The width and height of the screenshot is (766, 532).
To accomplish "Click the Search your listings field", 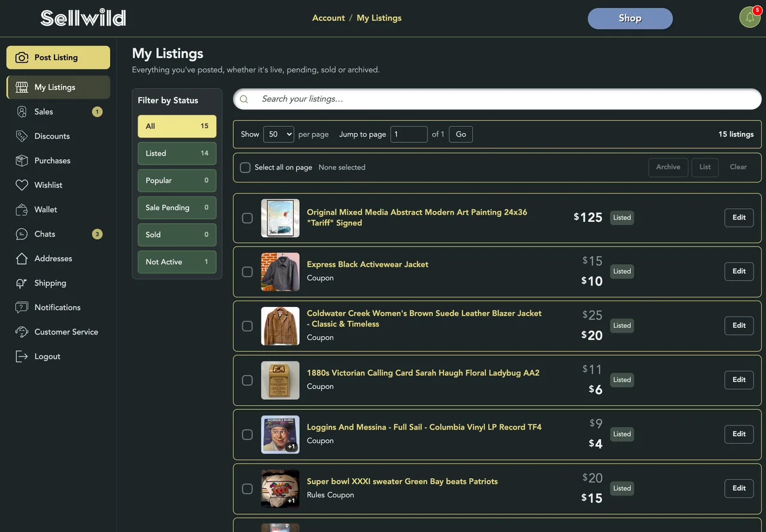I will tap(497, 99).
